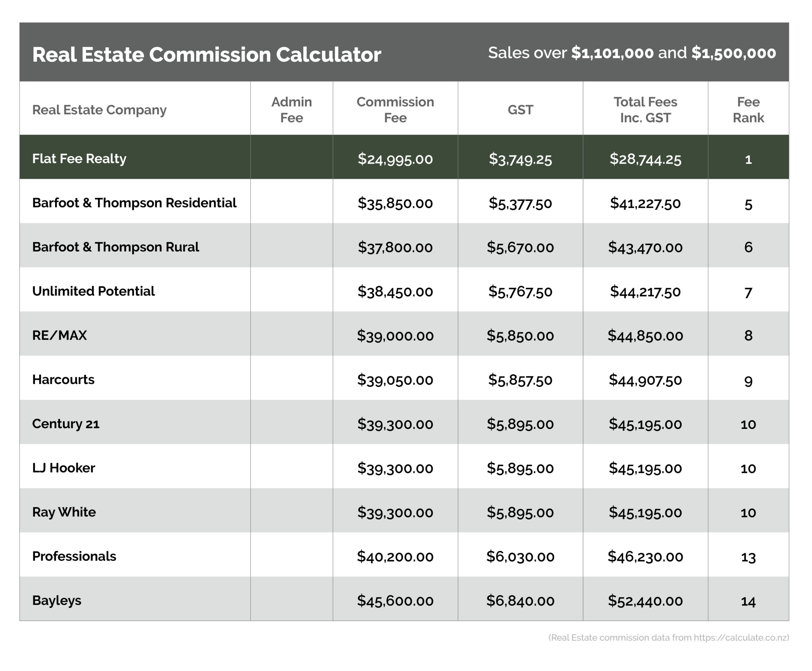Select the Professionals GST amount $6,030.00
Screen dimensions: 812x671
click(x=520, y=557)
